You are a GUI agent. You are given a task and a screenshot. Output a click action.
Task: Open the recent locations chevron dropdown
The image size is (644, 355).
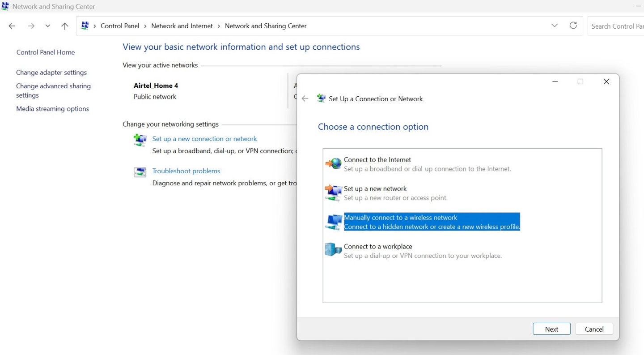(48, 26)
